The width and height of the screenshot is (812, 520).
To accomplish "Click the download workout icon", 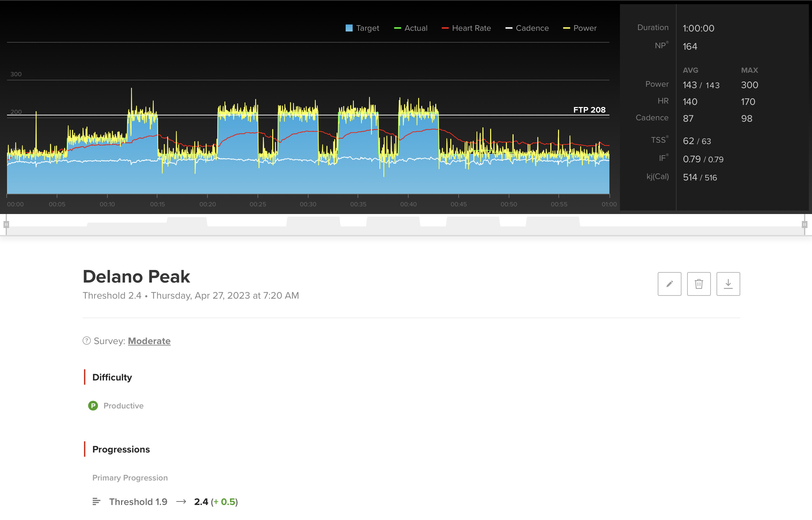I will click(x=728, y=284).
